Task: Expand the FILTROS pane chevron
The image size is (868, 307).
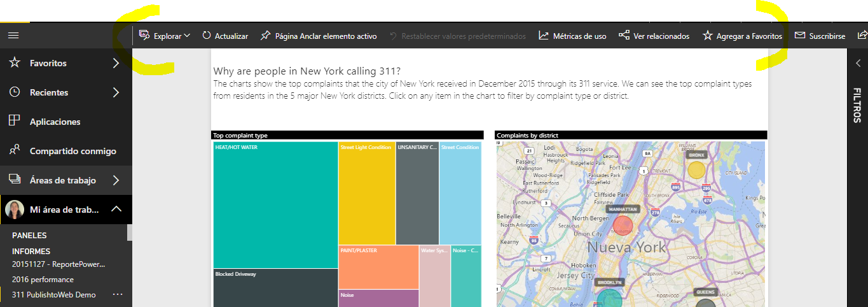Action: [x=858, y=63]
